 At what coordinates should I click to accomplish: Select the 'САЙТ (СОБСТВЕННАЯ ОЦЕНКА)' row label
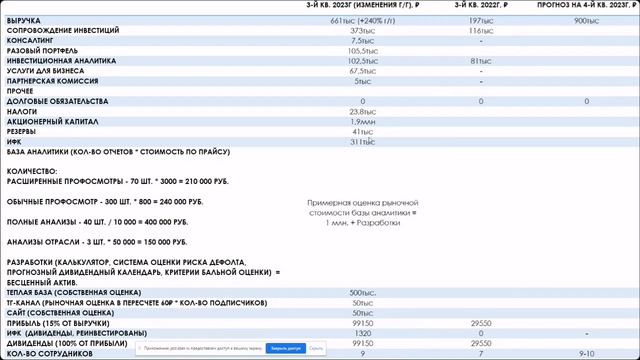click(x=60, y=313)
